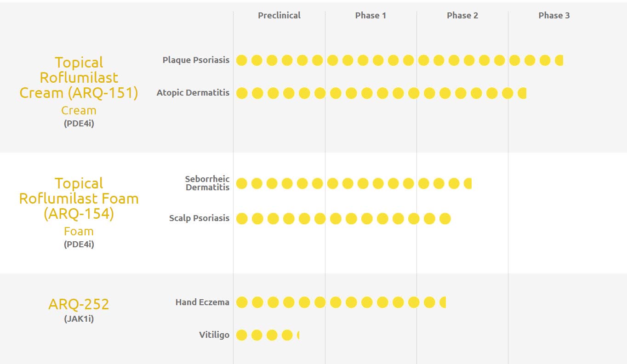Select the Atopic Dermatitis indication label

tap(193, 93)
